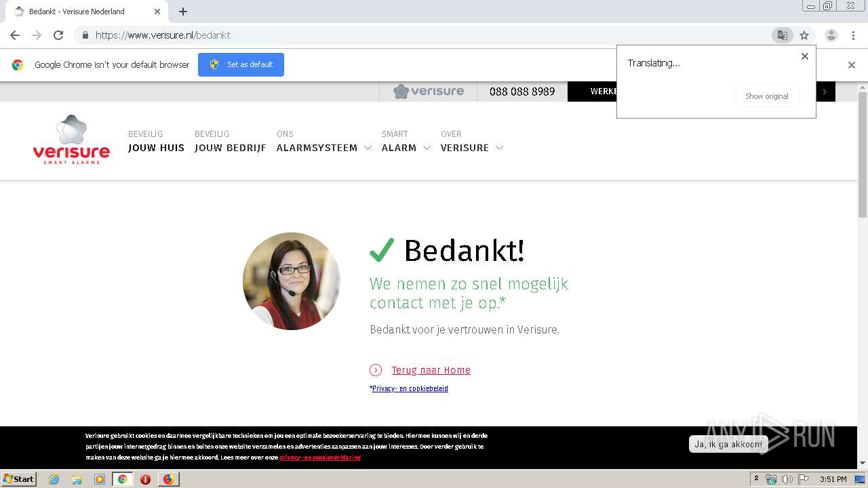The image size is (868, 488).
Task: Click the circled arrow before Terug naar Home
Action: pos(376,370)
